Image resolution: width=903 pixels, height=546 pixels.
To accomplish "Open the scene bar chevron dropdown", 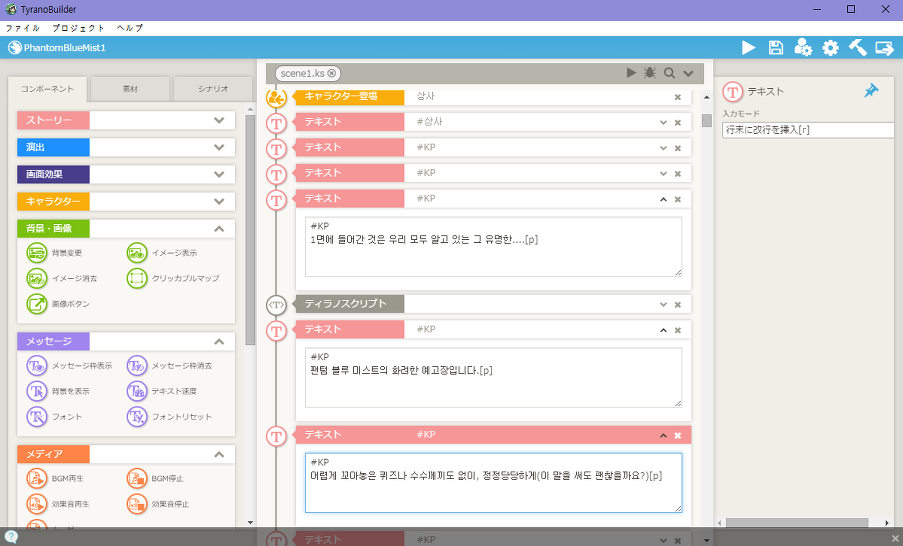I will pyautogui.click(x=688, y=73).
